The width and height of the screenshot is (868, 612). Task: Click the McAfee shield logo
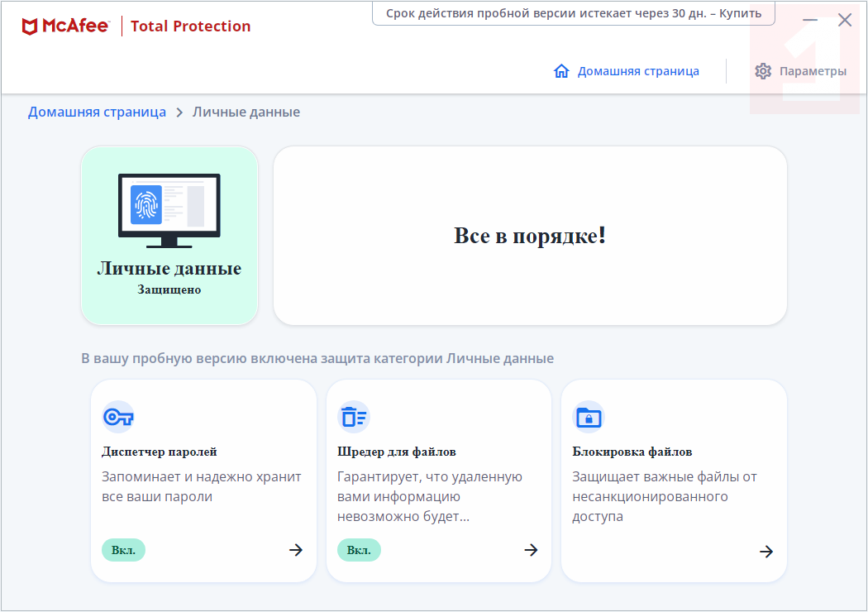pos(30,26)
